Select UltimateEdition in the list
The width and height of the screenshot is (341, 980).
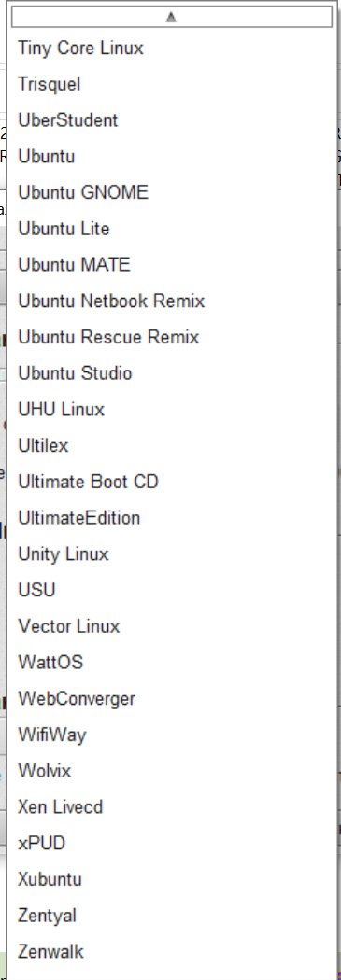(x=172, y=518)
